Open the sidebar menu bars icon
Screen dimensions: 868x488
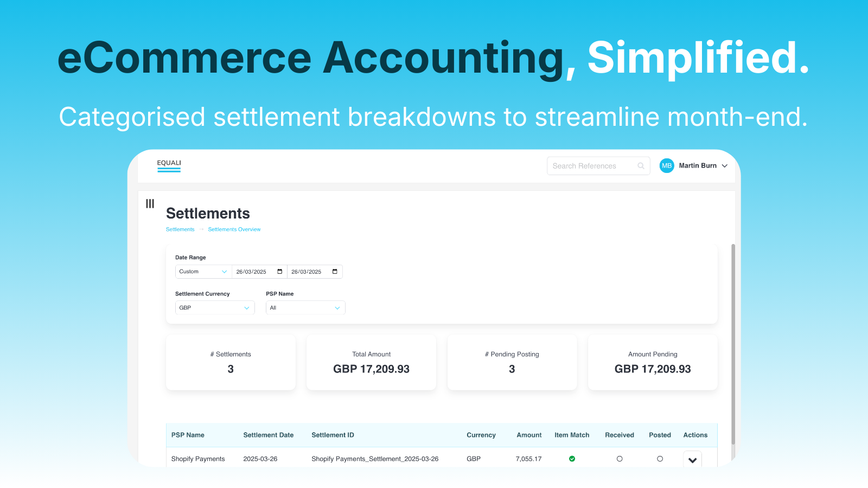150,204
